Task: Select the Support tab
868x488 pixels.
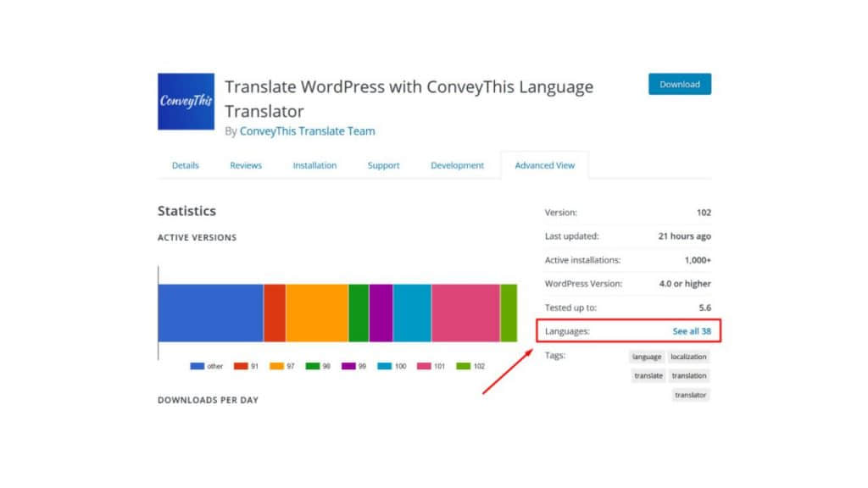Action: click(384, 165)
